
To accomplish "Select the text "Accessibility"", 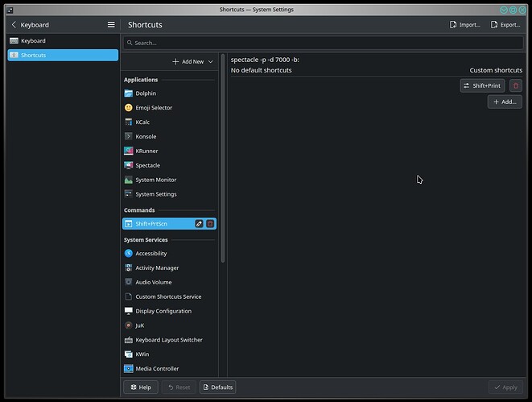I will pyautogui.click(x=151, y=253).
